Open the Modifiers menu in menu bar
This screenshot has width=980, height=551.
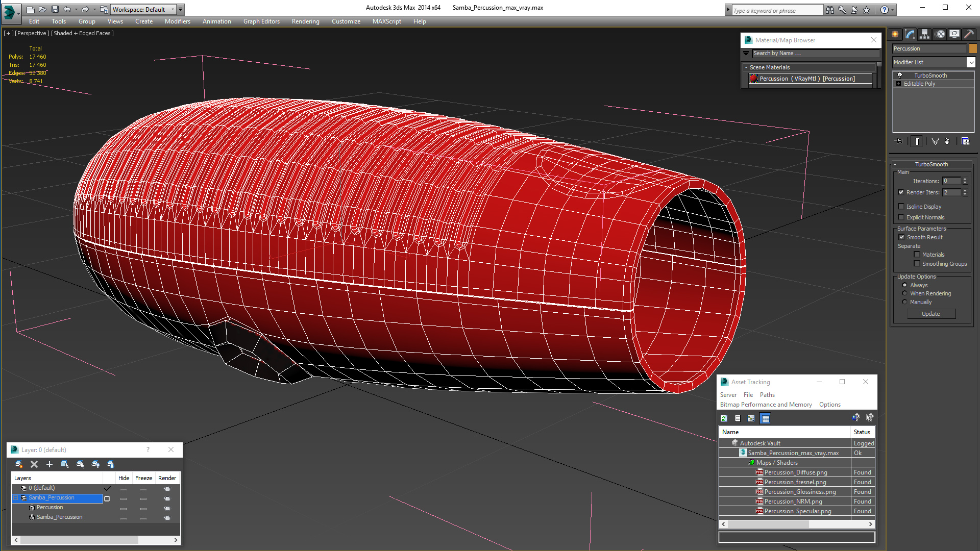click(x=177, y=21)
